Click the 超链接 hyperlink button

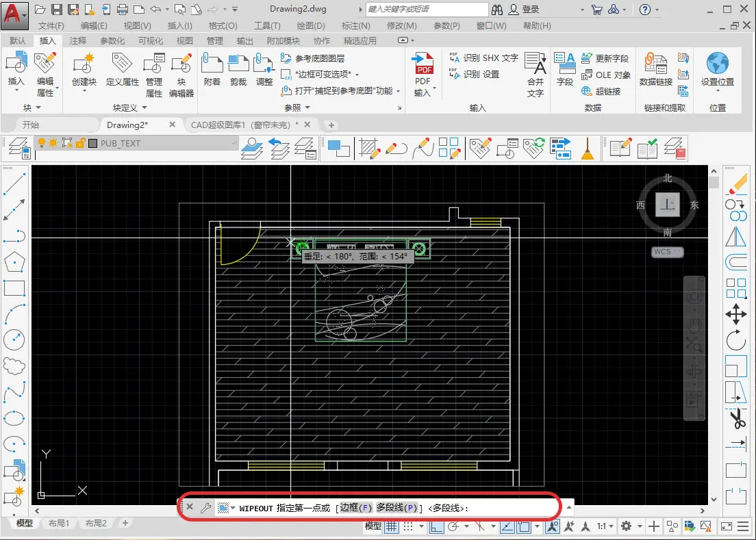point(601,91)
